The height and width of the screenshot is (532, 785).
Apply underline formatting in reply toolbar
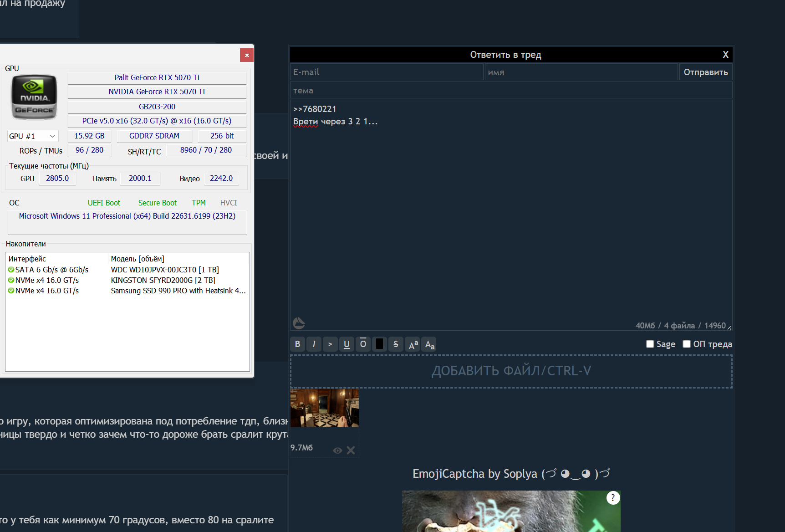347,344
